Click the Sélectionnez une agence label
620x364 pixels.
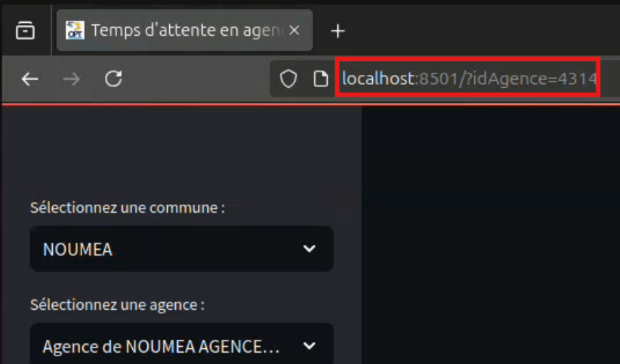point(117,305)
